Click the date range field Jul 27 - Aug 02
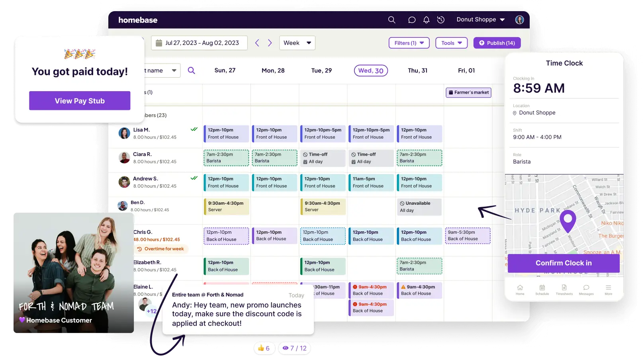Image resolution: width=644 pixels, height=364 pixels. [x=199, y=43]
